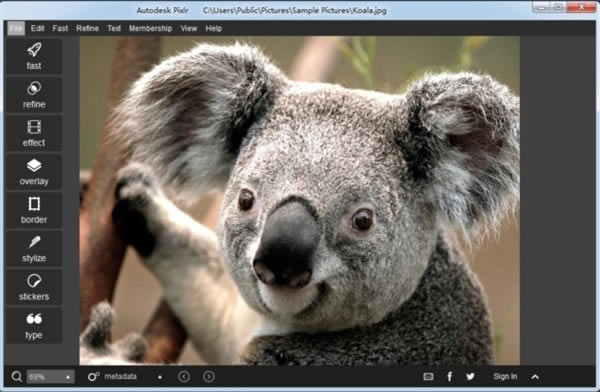Open the effect filmstrip panel

pos(34,133)
